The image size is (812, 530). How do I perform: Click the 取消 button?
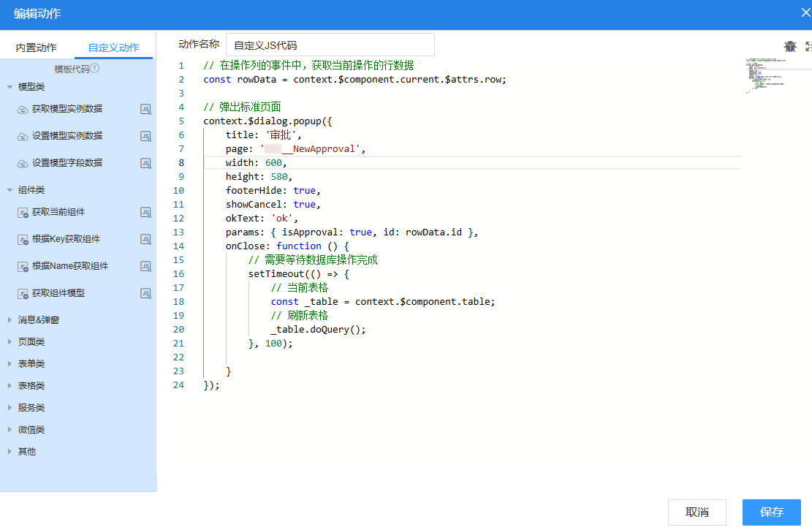[x=697, y=512]
